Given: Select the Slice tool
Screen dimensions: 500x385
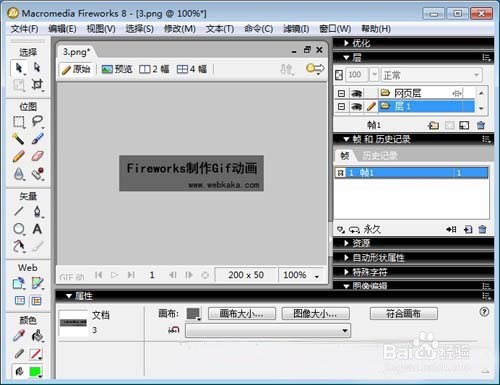Looking at the screenshot, I should pos(37,283).
